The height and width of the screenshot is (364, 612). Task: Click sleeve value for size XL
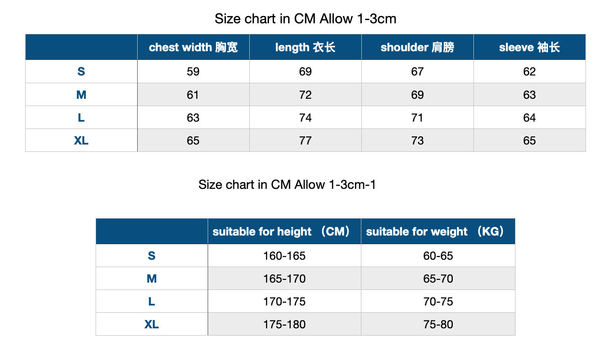point(529,140)
